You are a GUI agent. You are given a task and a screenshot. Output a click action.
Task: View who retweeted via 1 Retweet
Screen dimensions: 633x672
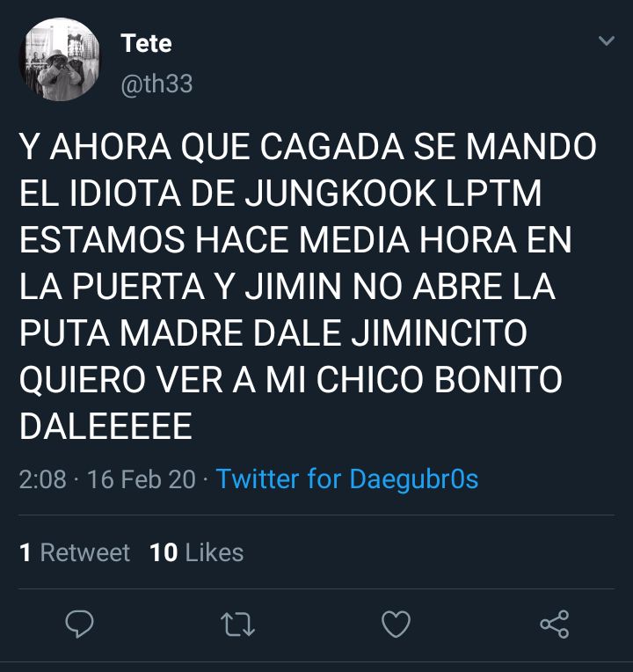click(75, 552)
